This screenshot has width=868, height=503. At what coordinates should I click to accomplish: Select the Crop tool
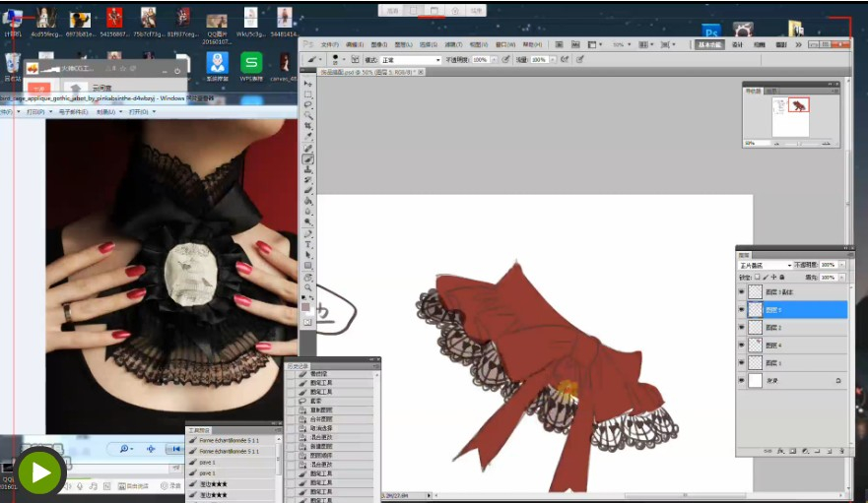(x=307, y=126)
